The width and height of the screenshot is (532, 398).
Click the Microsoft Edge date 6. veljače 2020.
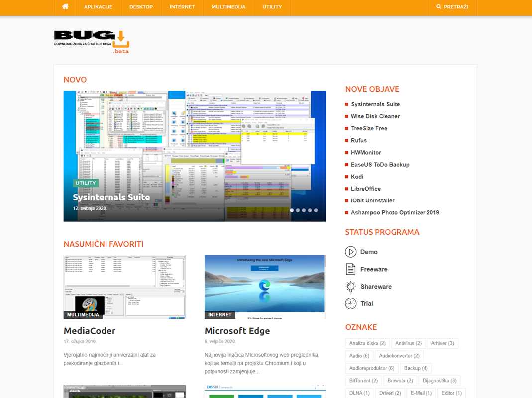(x=220, y=341)
